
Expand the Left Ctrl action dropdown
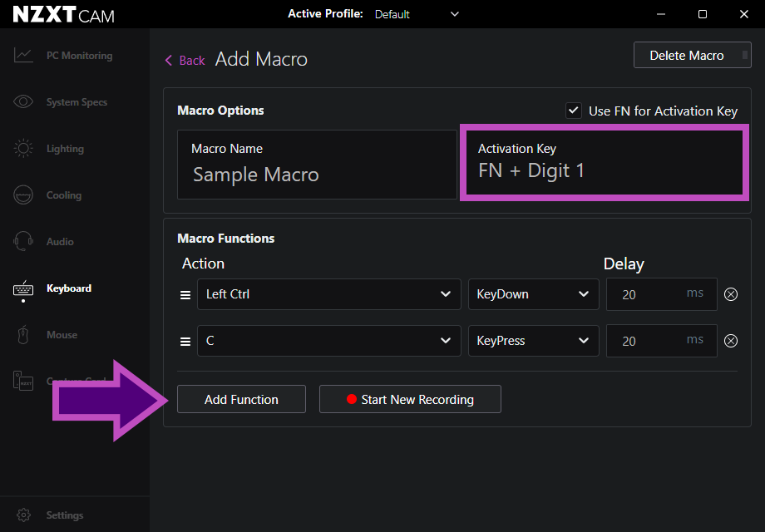(328, 293)
